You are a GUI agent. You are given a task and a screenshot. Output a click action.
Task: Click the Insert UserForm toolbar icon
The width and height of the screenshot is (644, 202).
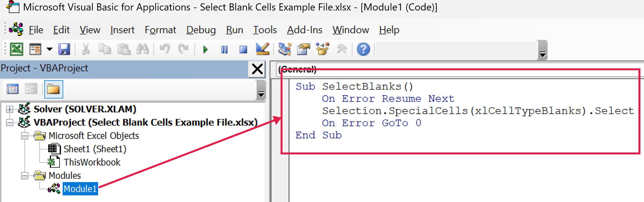tap(35, 50)
